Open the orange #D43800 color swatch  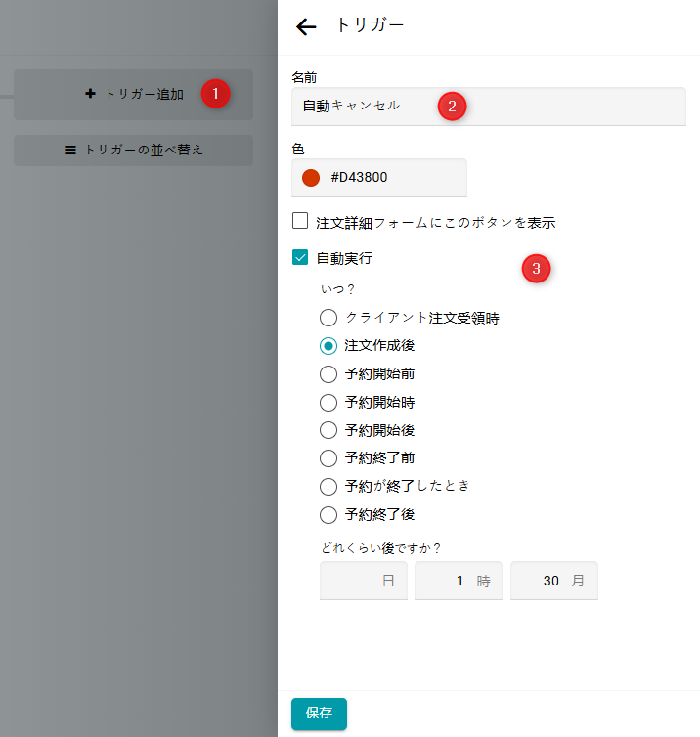pos(311,178)
